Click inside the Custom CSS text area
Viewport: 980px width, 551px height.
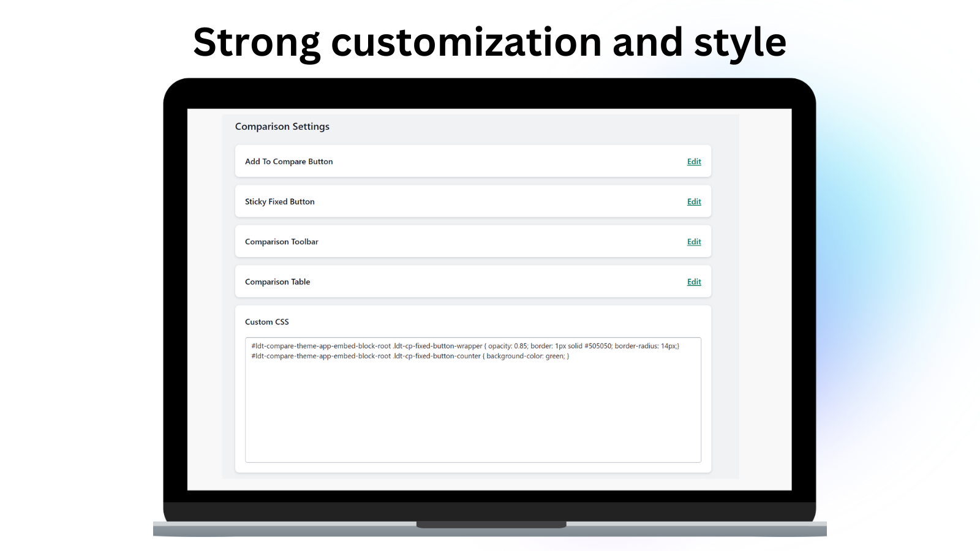(472, 398)
